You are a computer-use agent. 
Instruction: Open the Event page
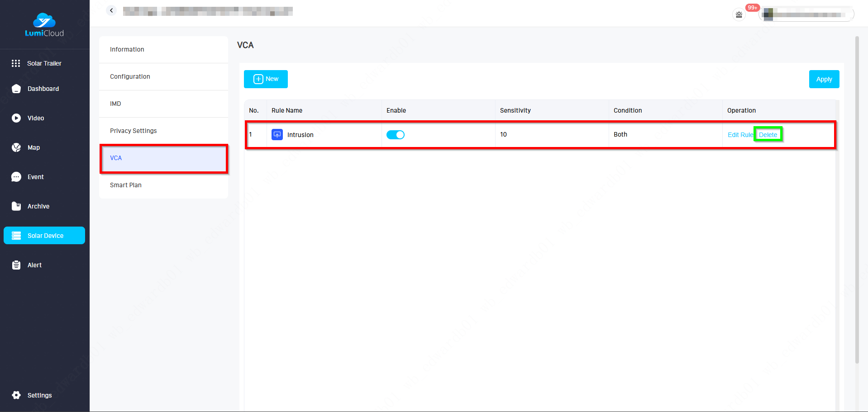(35, 177)
